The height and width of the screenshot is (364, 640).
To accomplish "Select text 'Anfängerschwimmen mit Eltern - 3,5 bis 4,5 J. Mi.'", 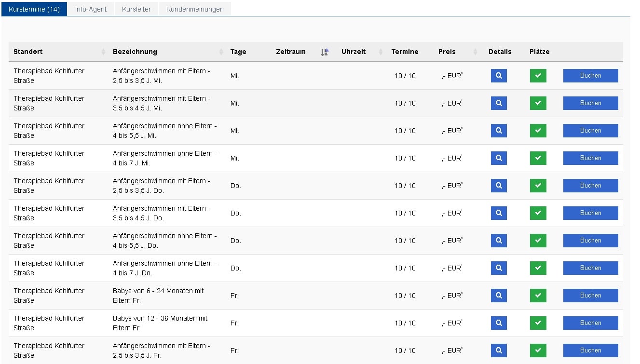I will pos(162,103).
